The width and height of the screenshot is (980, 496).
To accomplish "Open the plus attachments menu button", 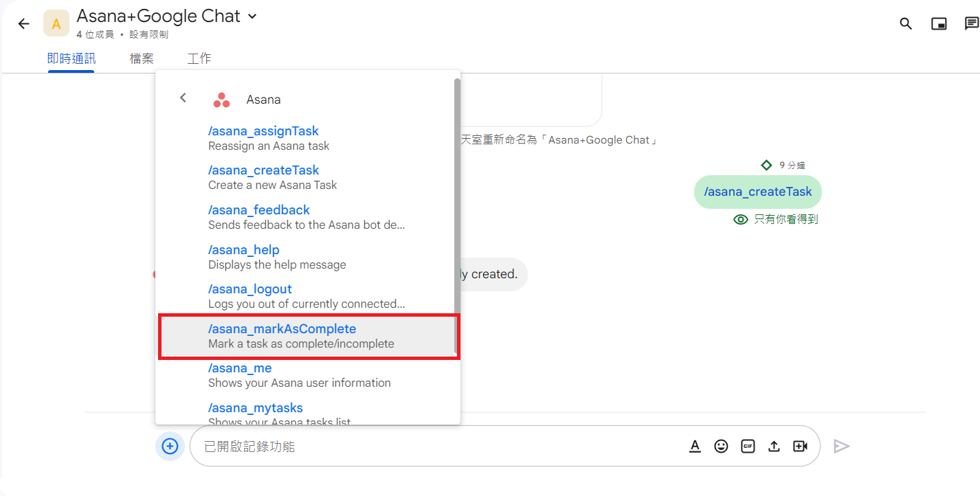I will (x=170, y=447).
